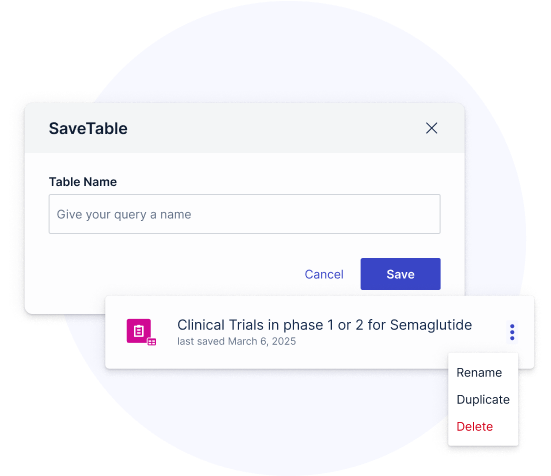Click the word Semaglutide in the query title
The image size is (551, 476).
[431, 325]
